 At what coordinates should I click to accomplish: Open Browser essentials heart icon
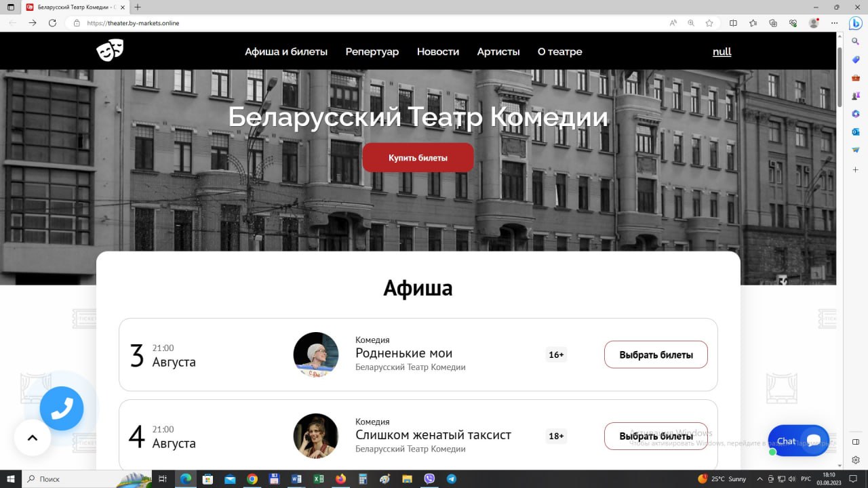pos(793,23)
